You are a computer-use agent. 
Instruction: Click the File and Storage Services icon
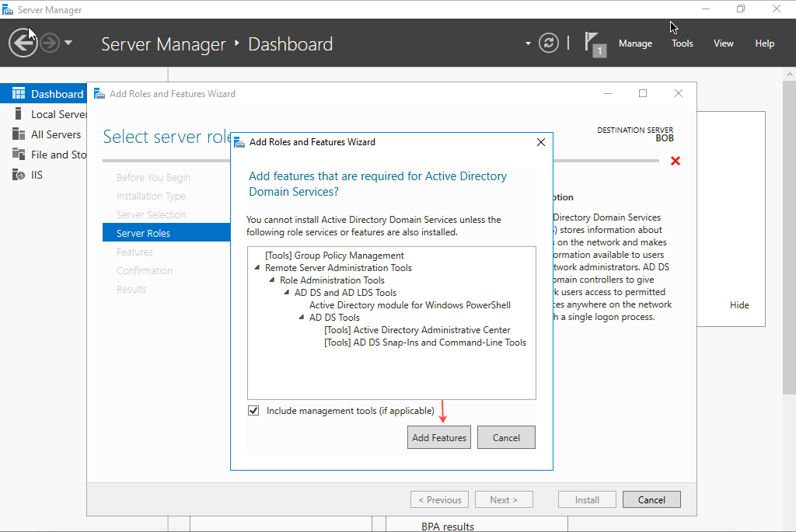pyautogui.click(x=19, y=154)
